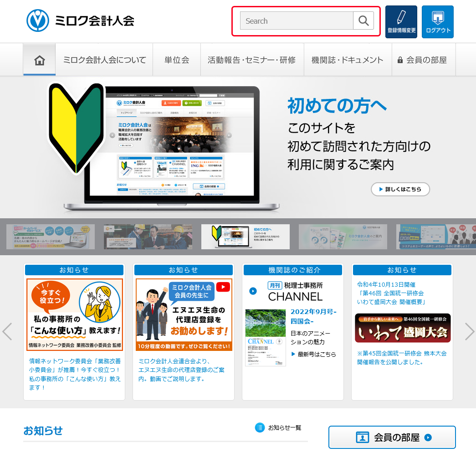Screen dimensions: 476x458
Task: Select the 初めての方へ slider thumbnail
Action: (245, 237)
